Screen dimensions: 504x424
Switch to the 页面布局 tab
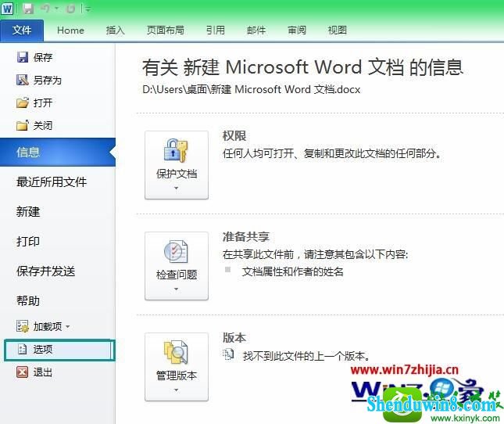coord(165,31)
